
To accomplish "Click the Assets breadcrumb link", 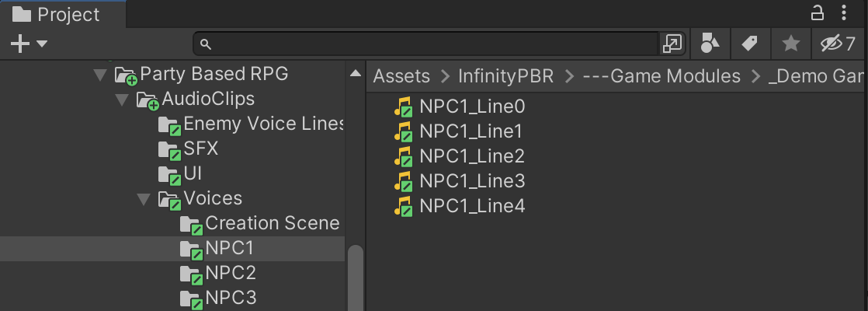I will point(401,75).
